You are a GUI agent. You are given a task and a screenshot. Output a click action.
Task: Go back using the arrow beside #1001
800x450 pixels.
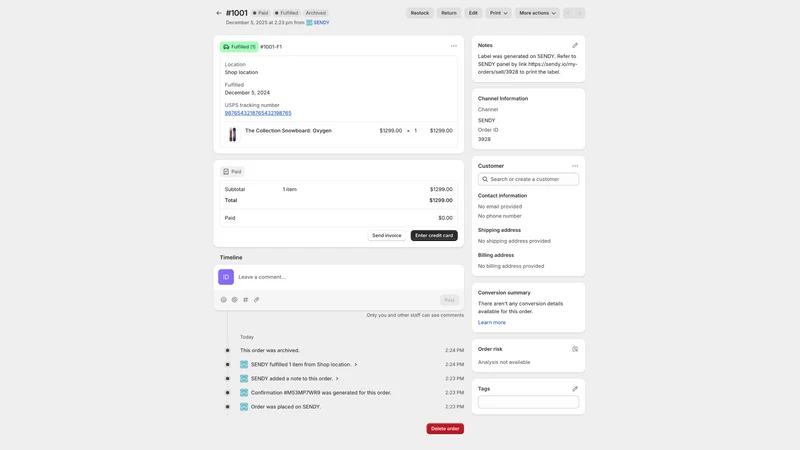[219, 13]
